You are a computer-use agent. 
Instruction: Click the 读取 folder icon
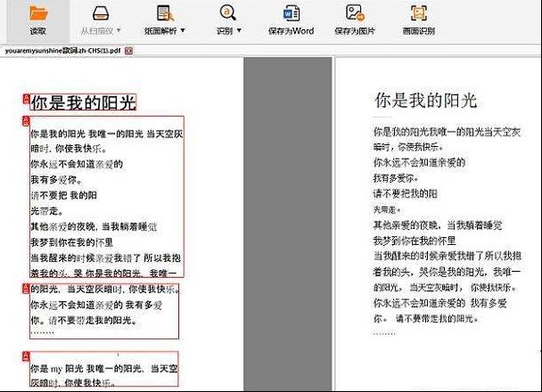point(38,12)
